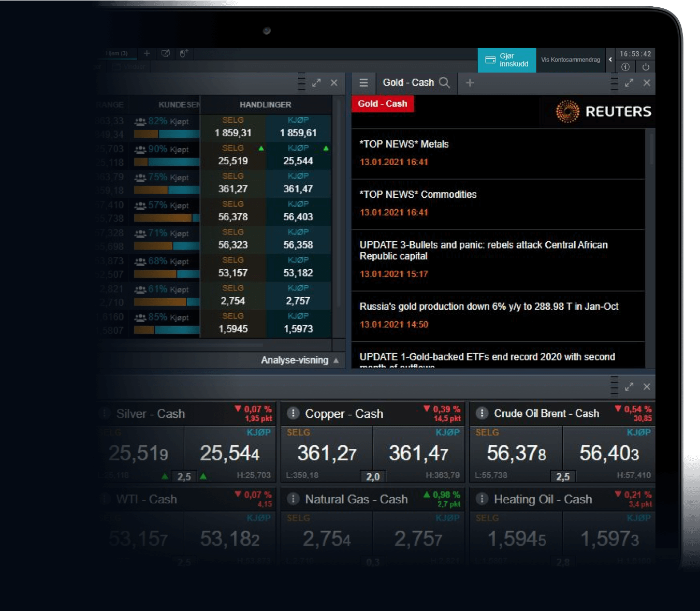Select the red Gold - Cash tab
This screenshot has width=700, height=611.
click(382, 104)
